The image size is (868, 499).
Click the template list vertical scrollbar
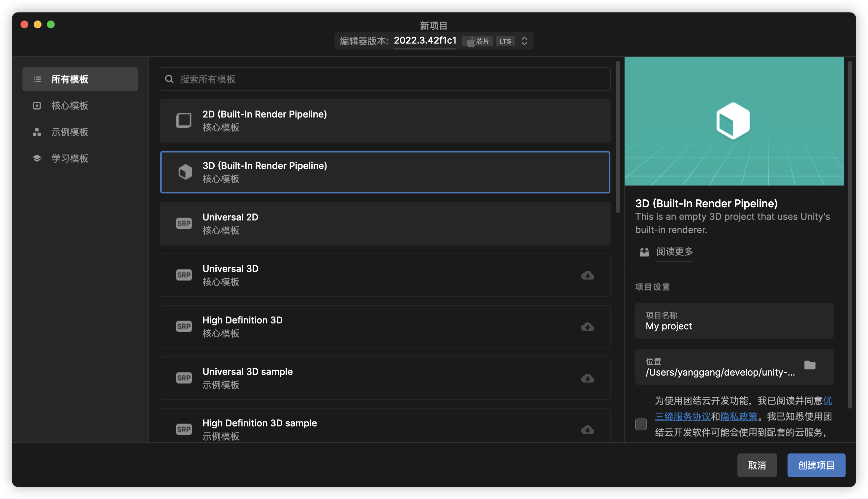(618, 137)
